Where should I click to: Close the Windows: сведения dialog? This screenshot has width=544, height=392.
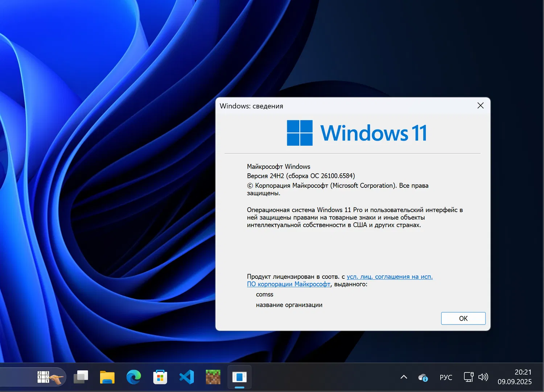click(480, 106)
